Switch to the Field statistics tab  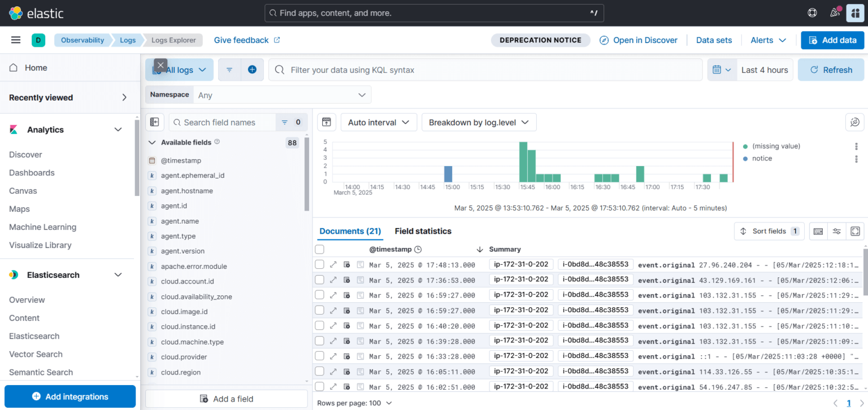[x=423, y=231]
